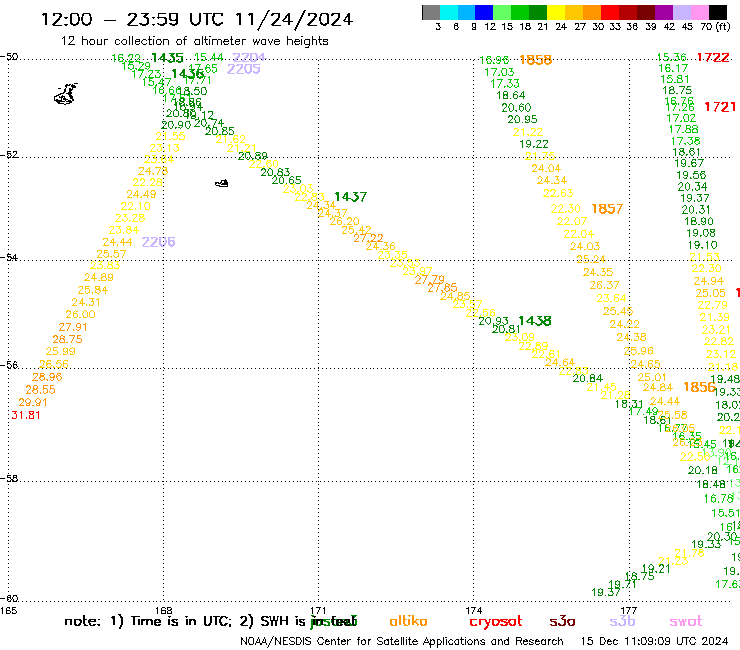
Task: Click the purple legend swatch
Action: tap(664, 12)
